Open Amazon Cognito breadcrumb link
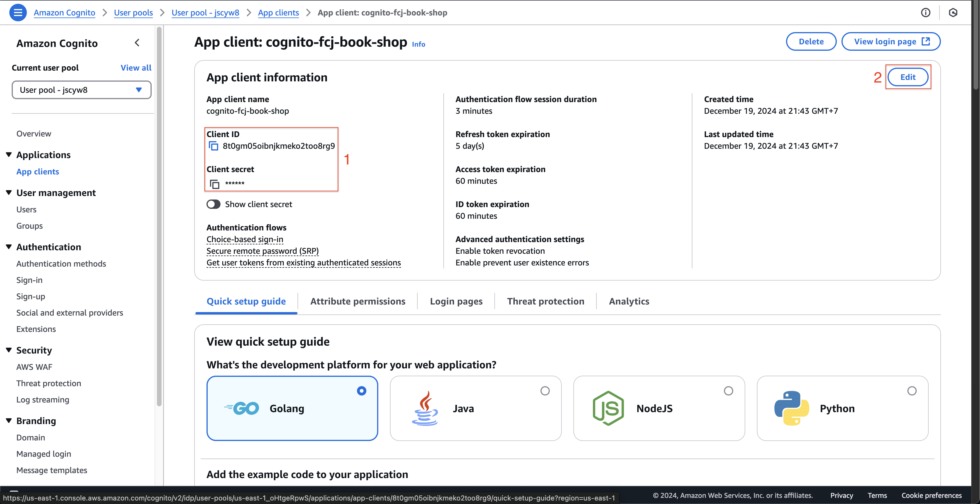Screen dimensions: 980x504 coord(64,13)
